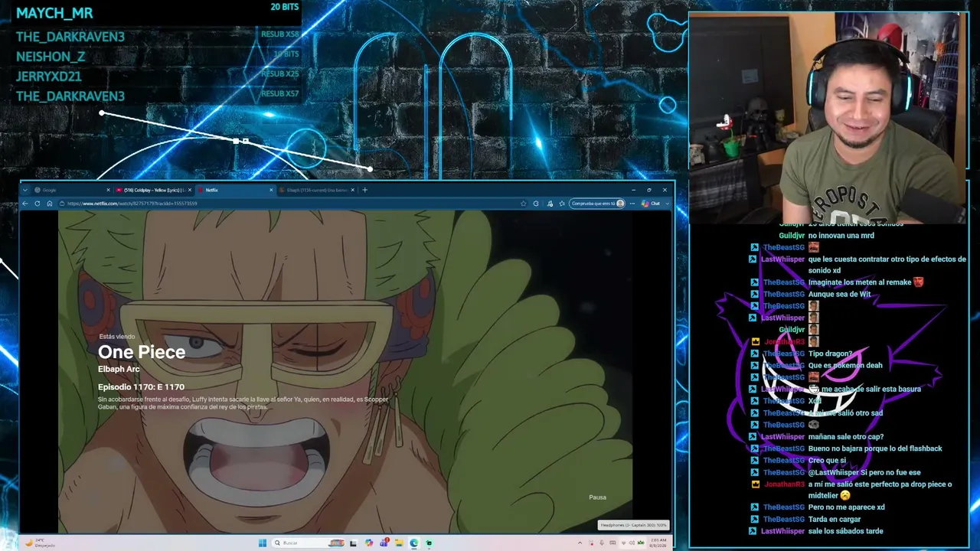Open the Windows Start menu
The image size is (980, 551).
click(263, 543)
